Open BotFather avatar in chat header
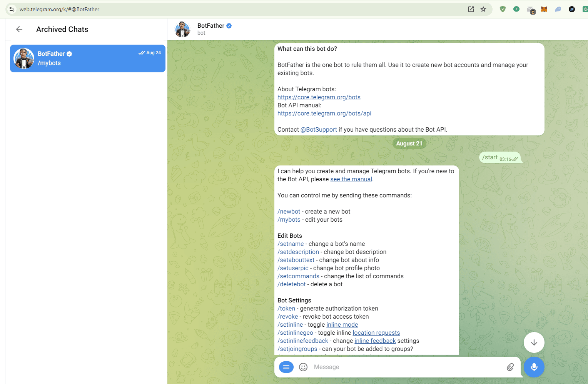 click(x=183, y=29)
